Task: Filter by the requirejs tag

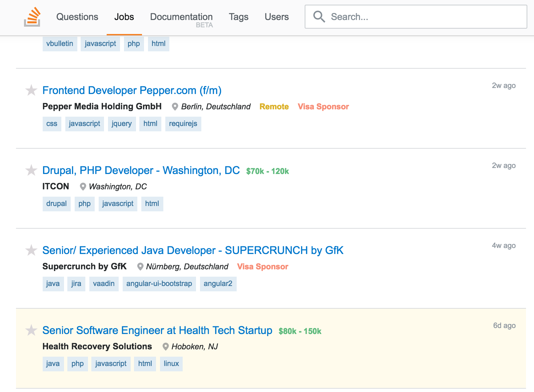Action: pos(183,124)
